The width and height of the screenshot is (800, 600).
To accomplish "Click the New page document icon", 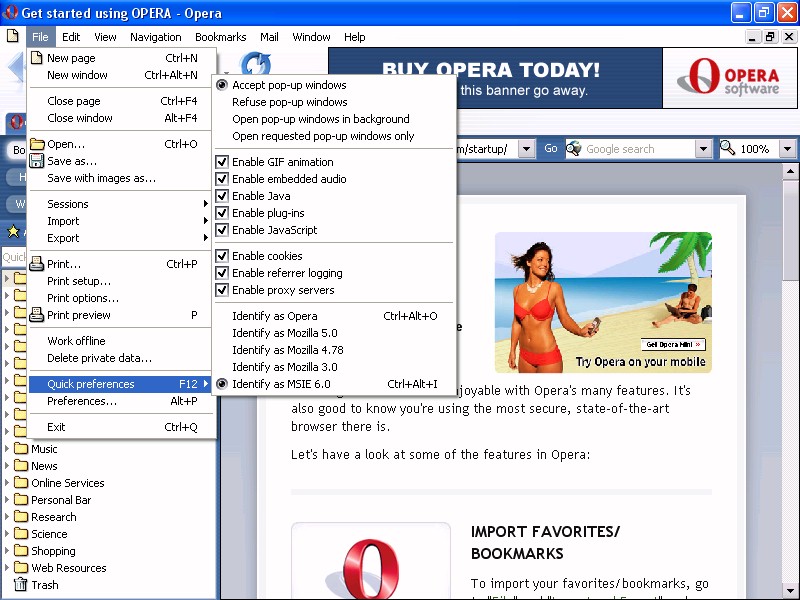I will click(37, 58).
